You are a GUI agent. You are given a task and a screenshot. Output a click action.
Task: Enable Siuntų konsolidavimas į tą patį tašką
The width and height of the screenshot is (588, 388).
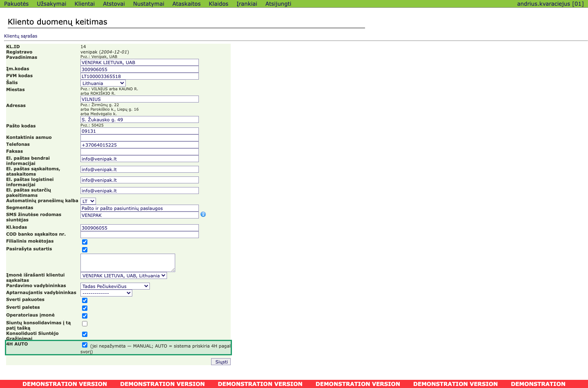coord(85,323)
